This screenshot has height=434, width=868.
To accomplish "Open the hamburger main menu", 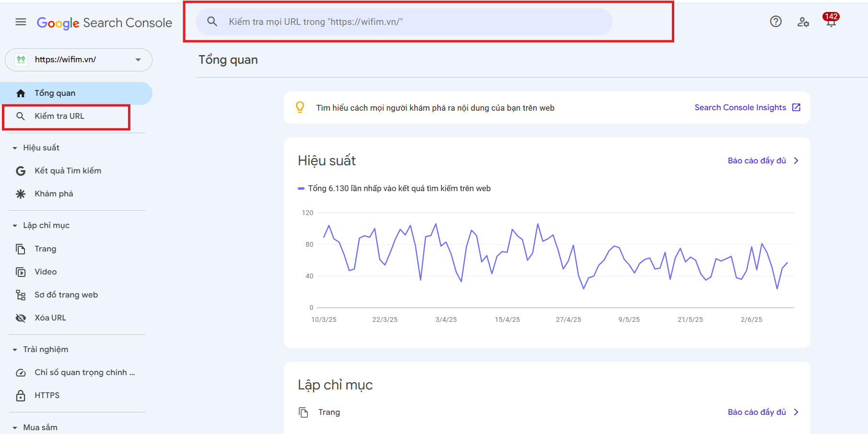I will pyautogui.click(x=21, y=22).
